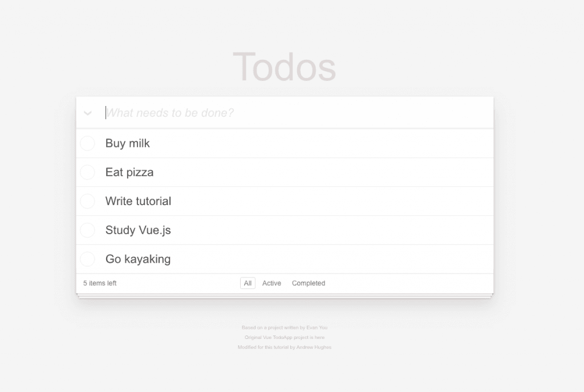
Task: Show All todos filter
Action: coord(248,283)
